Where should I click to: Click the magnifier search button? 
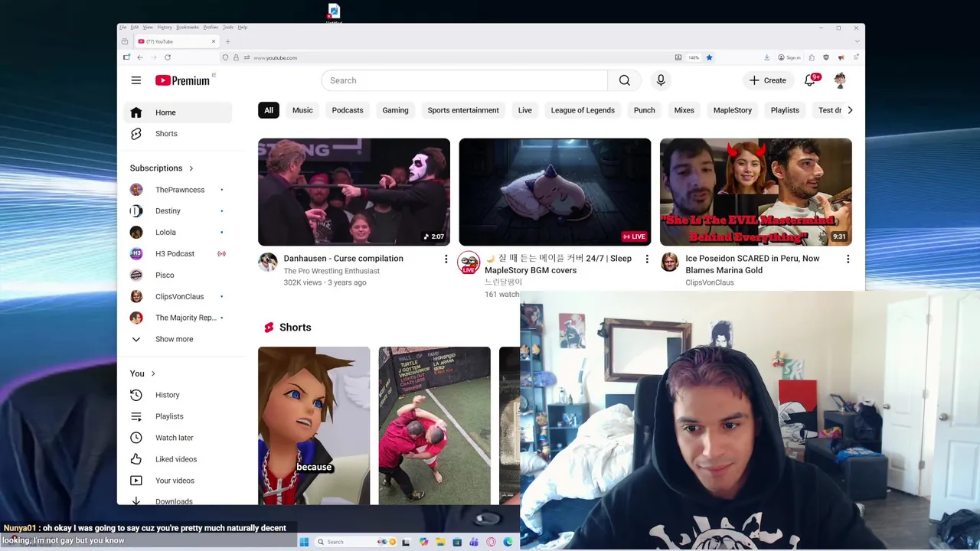(x=625, y=80)
